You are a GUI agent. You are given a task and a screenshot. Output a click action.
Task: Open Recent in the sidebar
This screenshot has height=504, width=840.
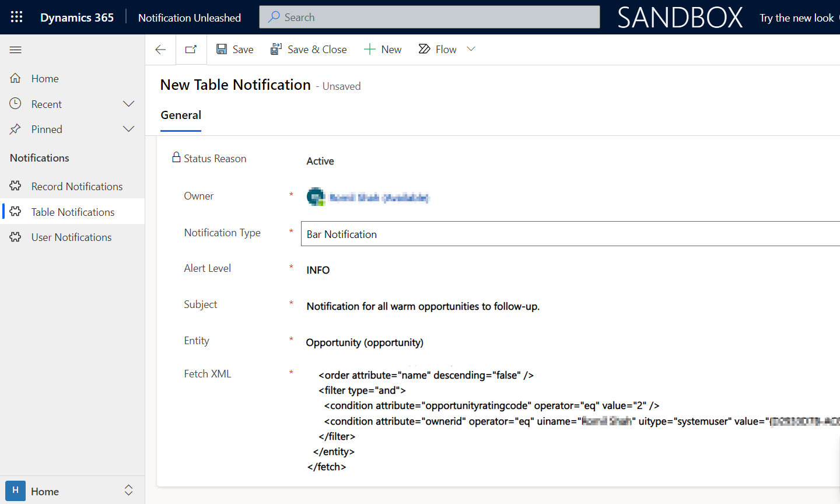tap(72, 104)
